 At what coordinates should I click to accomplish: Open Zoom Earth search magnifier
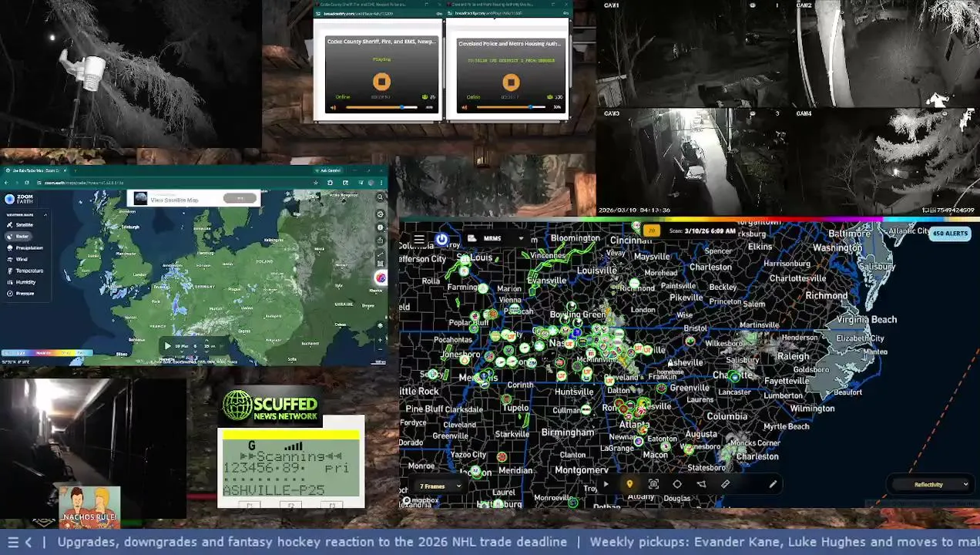(380, 197)
